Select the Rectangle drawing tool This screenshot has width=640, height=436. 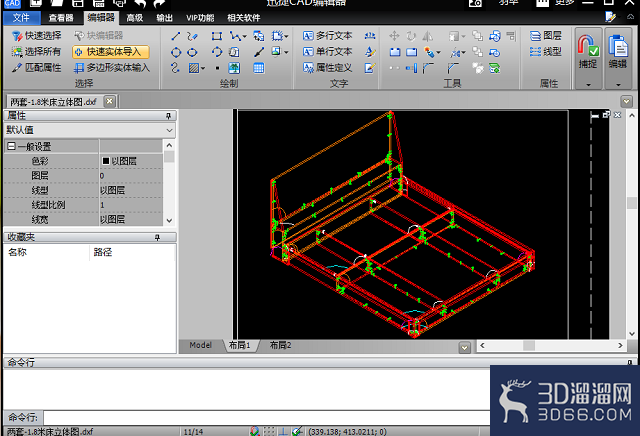point(217,36)
